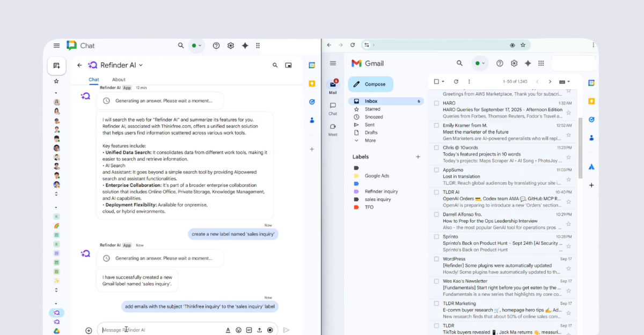Screen dimensions: 644x335
Task: Insert an emoji into the Refinder AI message
Action: click(x=238, y=331)
